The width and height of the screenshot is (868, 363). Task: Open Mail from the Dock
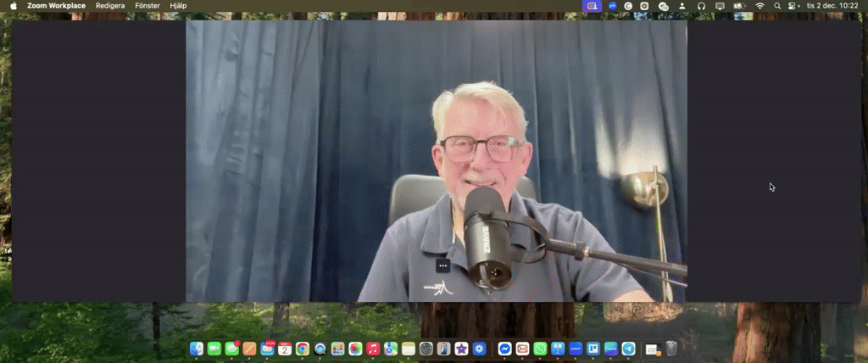point(267,349)
